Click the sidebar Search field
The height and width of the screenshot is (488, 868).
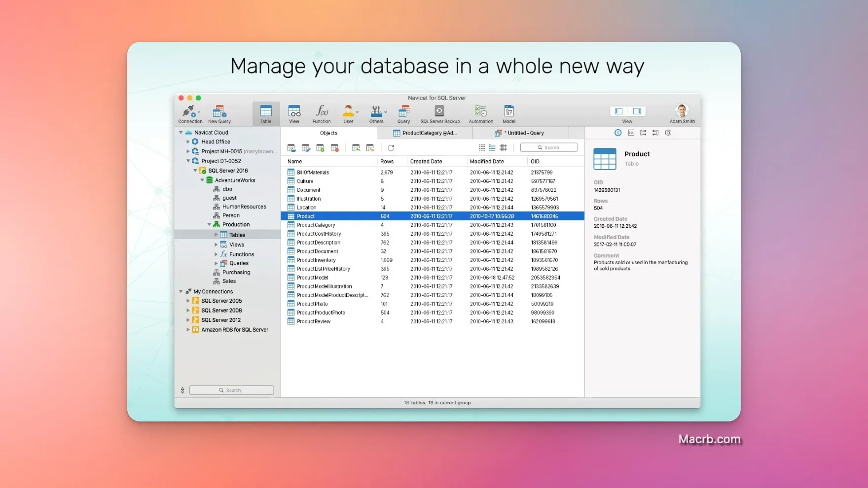[x=231, y=390]
